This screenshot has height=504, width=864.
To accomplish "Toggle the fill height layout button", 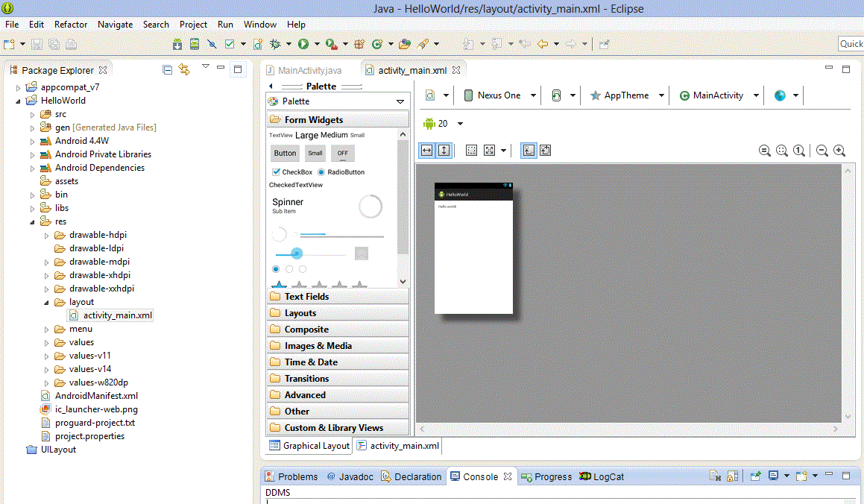I will [444, 151].
